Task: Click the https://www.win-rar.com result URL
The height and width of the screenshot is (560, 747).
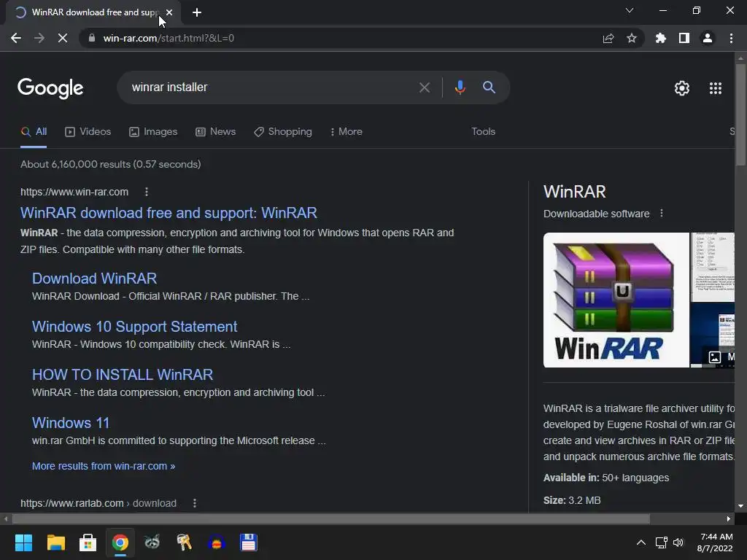Action: tap(74, 192)
